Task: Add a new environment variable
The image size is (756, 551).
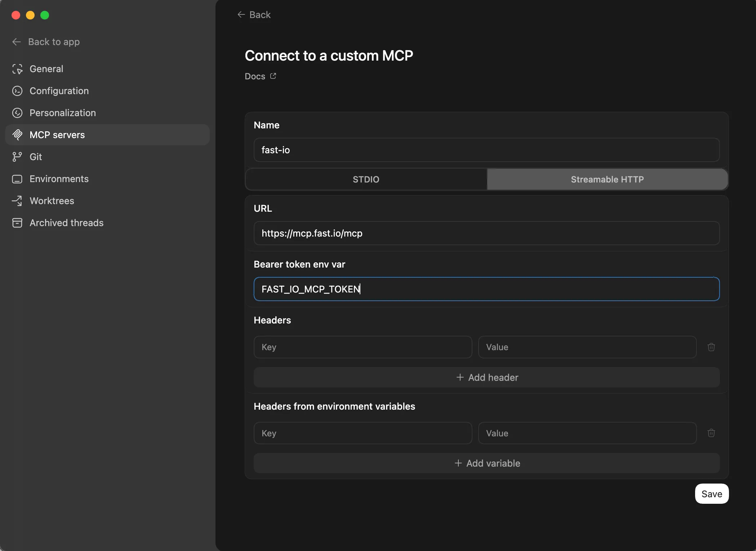Action: tap(487, 463)
